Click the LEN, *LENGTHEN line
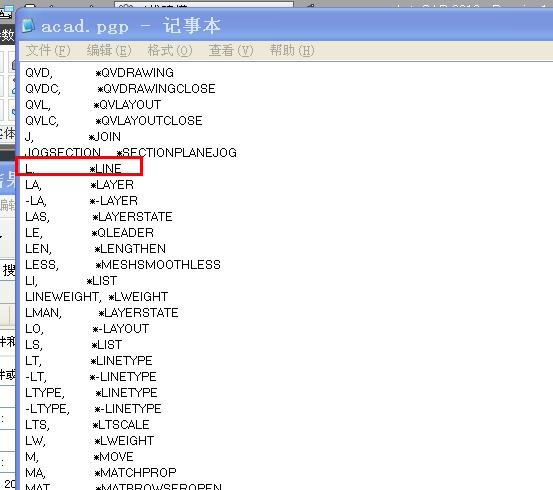This screenshot has width=553, height=490. point(95,248)
